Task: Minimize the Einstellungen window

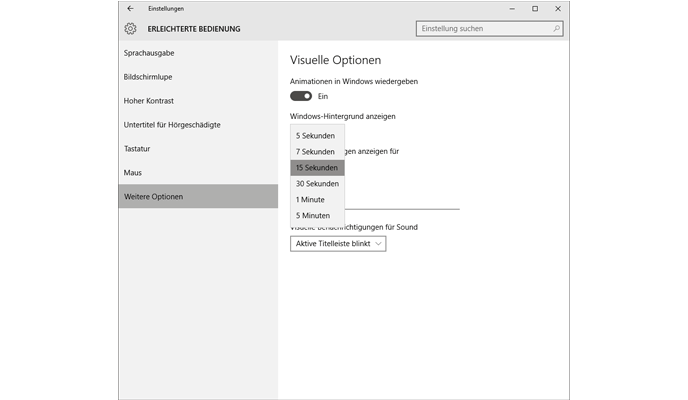Action: pyautogui.click(x=510, y=8)
